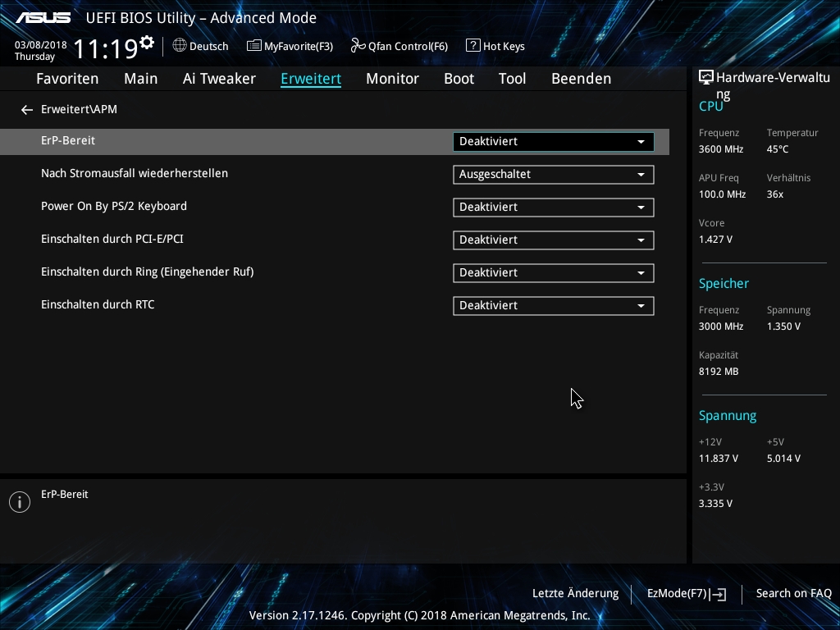Click the +3.3V reading 3.335 V

click(715, 504)
